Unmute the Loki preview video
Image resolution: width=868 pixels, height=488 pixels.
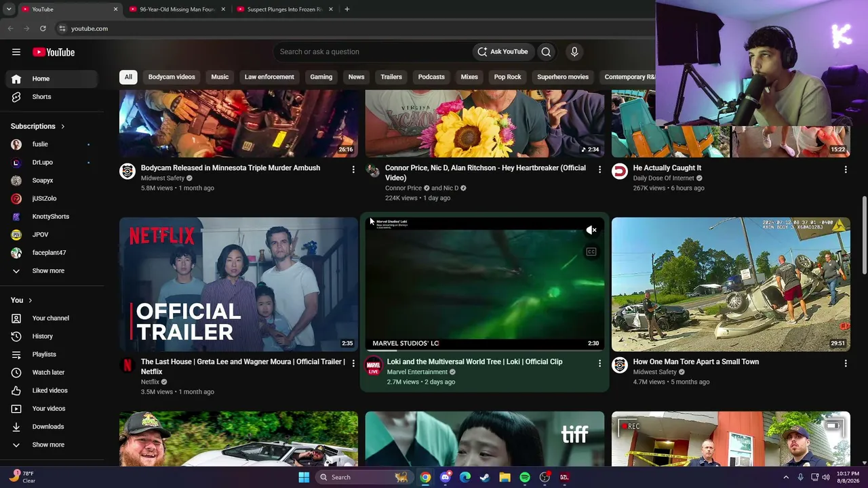tap(591, 230)
